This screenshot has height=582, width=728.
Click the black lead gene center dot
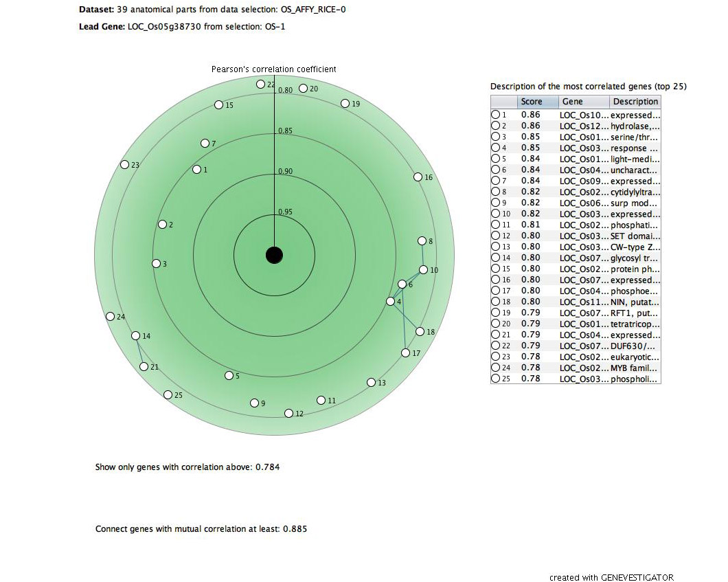(x=274, y=256)
